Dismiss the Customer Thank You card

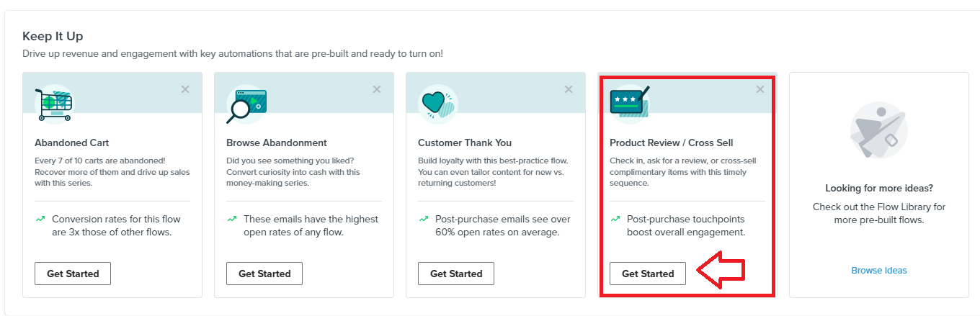569,89
